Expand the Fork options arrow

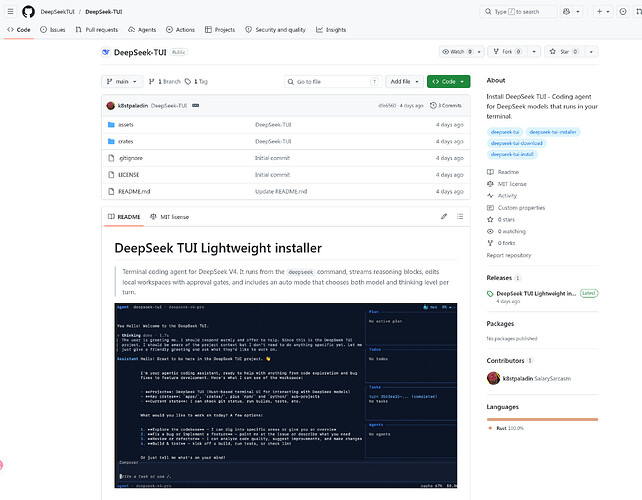(x=534, y=52)
